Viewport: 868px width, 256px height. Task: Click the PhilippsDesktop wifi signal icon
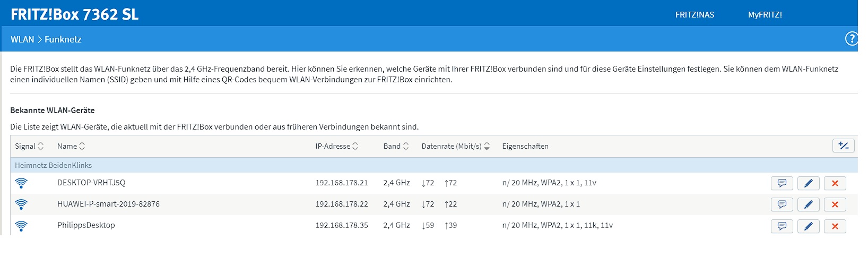21,226
